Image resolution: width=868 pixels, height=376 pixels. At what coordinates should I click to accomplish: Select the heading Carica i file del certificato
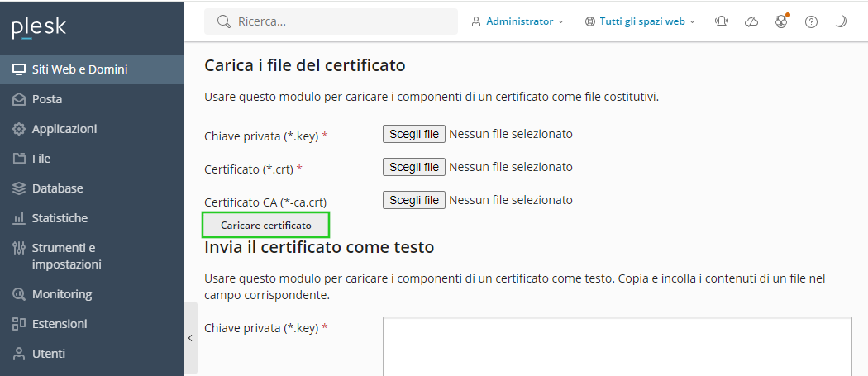coord(305,65)
